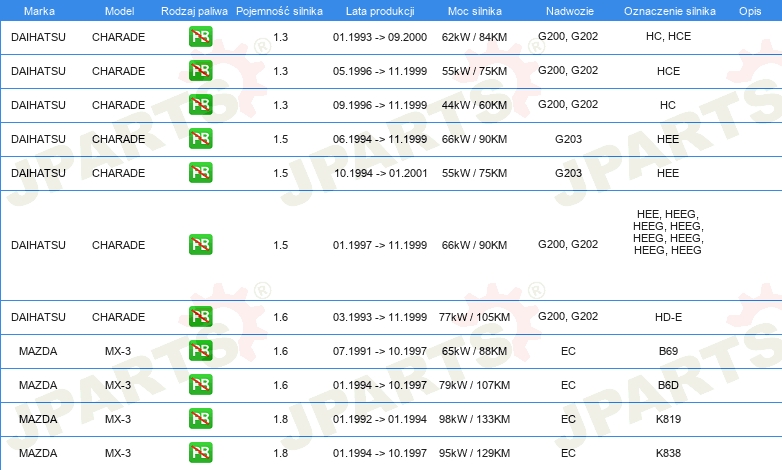Select power value 95kW / 129KM
This screenshot has height=470, width=782.
point(474,453)
